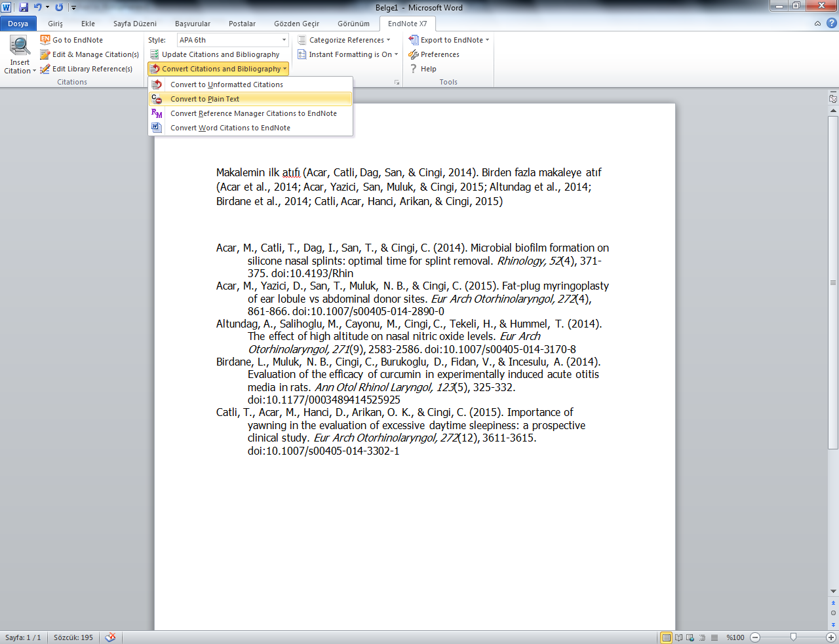Screen dimensions: 839x644
Task: Switch to Gözden Geçir tab
Action: pyautogui.click(x=296, y=24)
